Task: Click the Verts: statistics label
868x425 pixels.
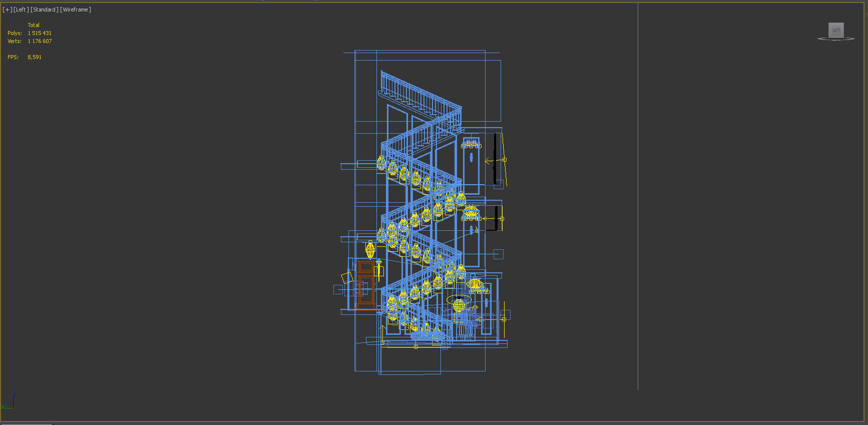Action: click(15, 41)
